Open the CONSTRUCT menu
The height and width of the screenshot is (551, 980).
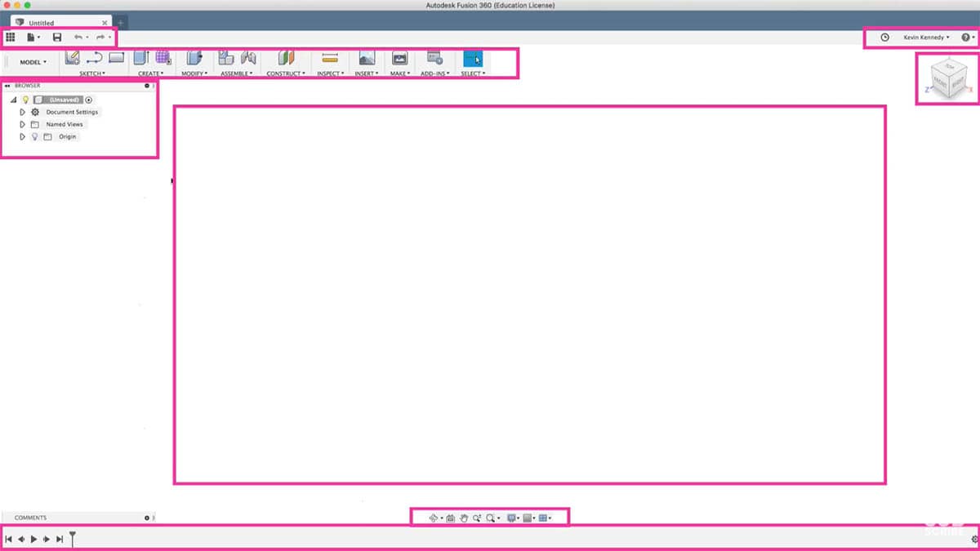click(286, 73)
